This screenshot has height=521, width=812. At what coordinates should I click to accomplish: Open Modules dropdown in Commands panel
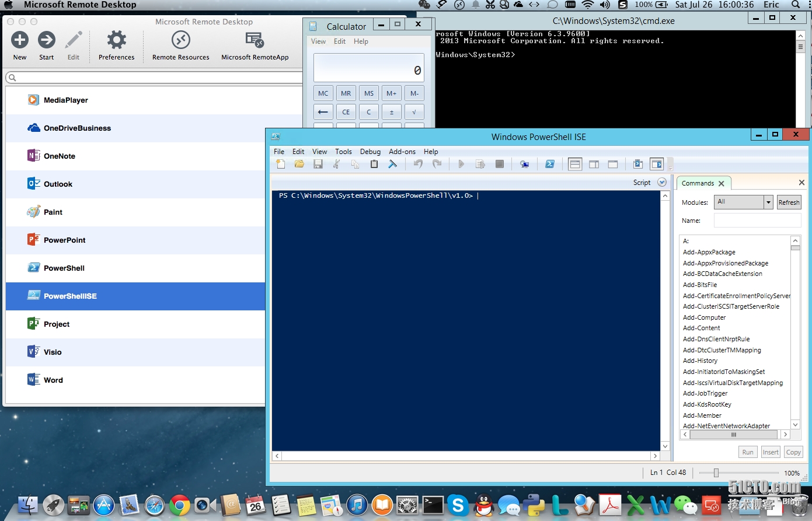[768, 202]
